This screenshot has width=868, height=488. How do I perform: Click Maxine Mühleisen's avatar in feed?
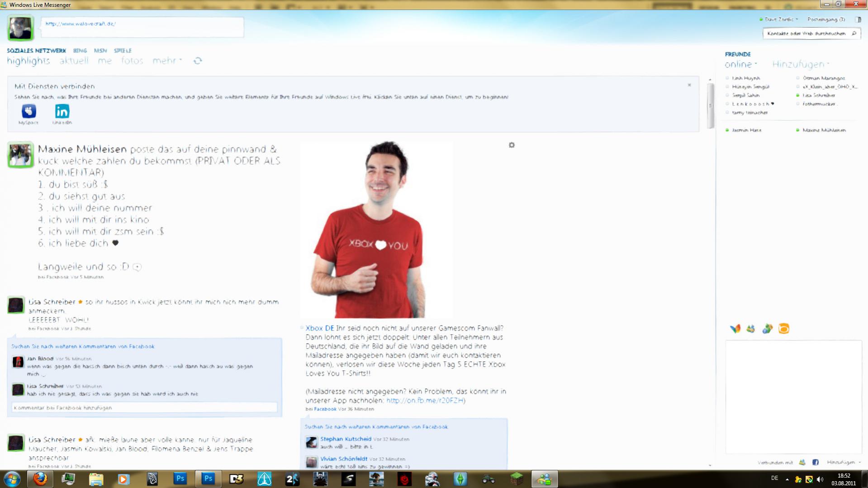[x=20, y=155]
